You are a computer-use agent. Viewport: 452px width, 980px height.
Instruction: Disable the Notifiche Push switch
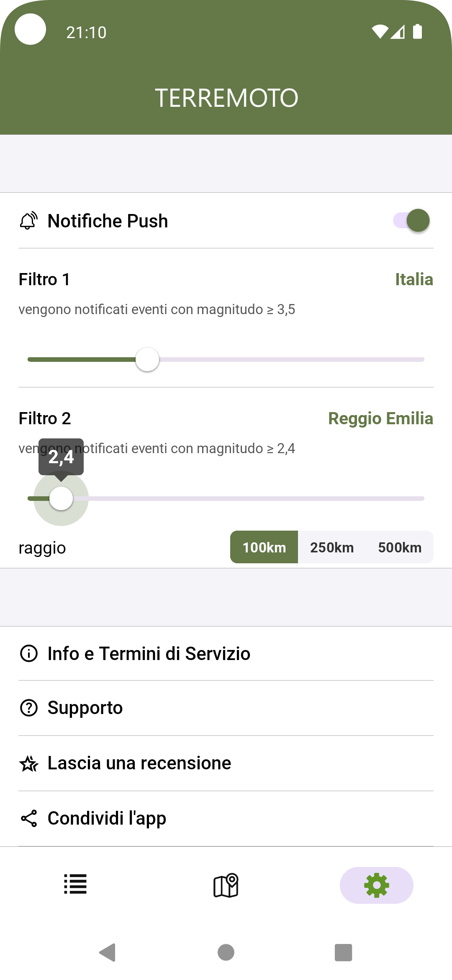[411, 220]
